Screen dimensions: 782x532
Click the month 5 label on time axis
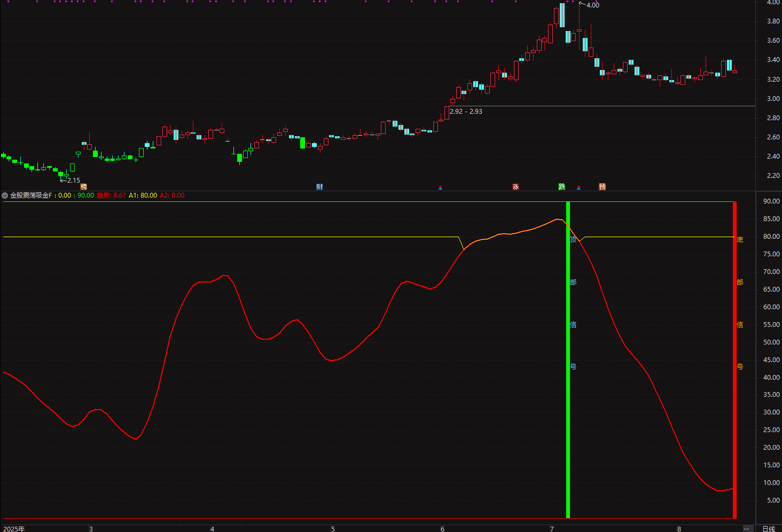pos(333,529)
